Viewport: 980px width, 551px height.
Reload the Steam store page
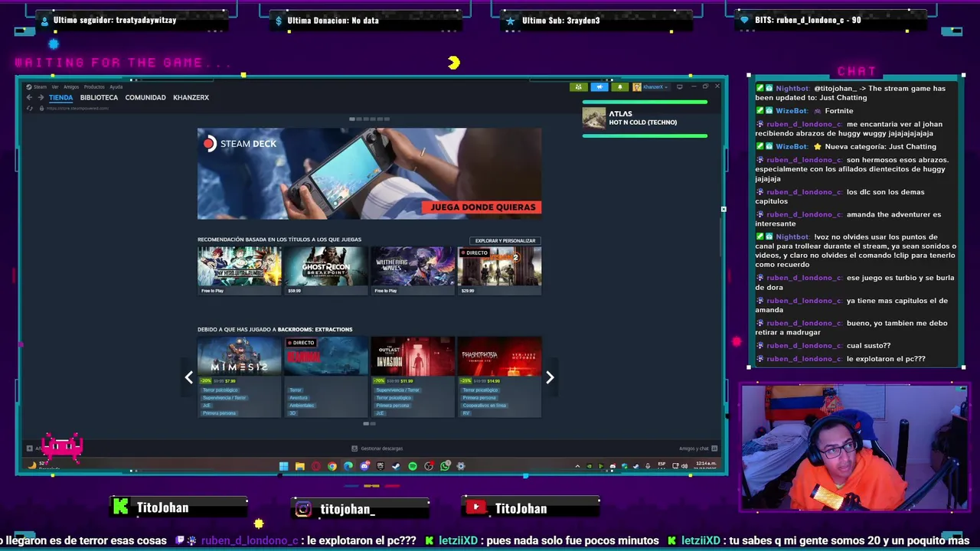tap(30, 108)
